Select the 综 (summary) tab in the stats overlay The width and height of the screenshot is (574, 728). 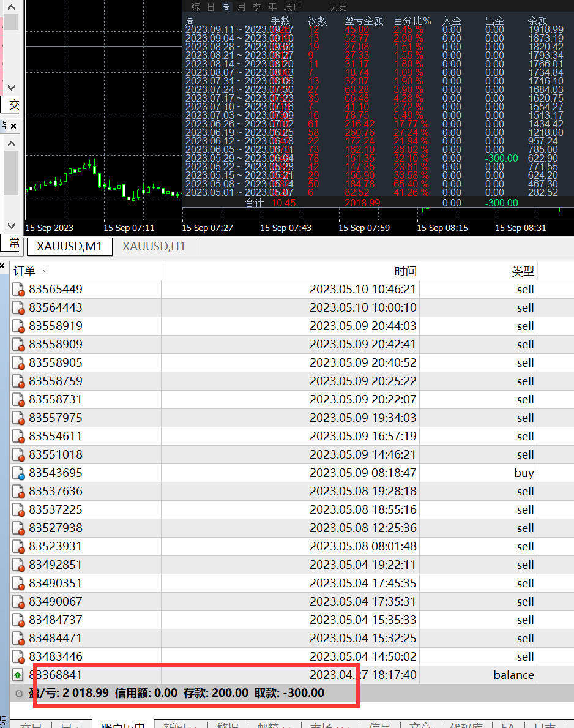click(196, 7)
